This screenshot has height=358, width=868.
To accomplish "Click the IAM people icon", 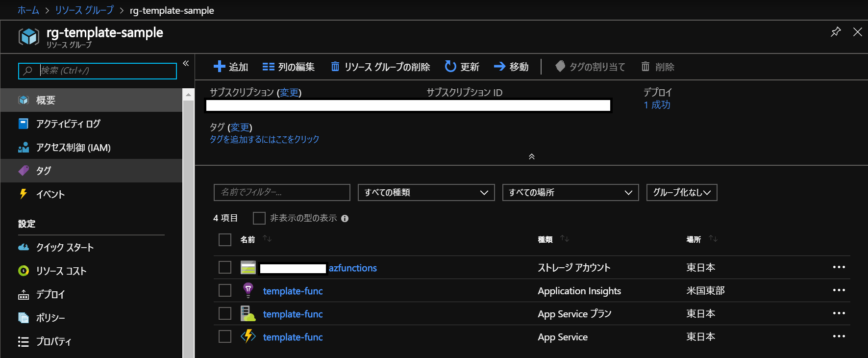I will tap(24, 147).
